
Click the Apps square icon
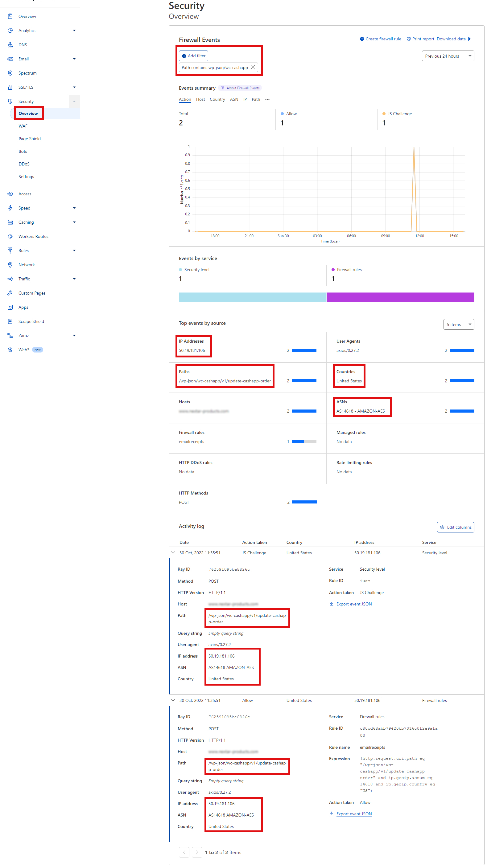[x=10, y=307]
